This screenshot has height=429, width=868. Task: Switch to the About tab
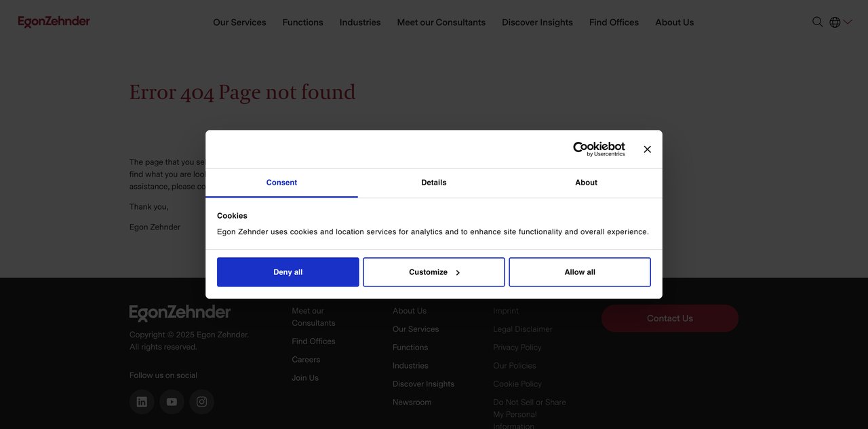click(x=587, y=183)
